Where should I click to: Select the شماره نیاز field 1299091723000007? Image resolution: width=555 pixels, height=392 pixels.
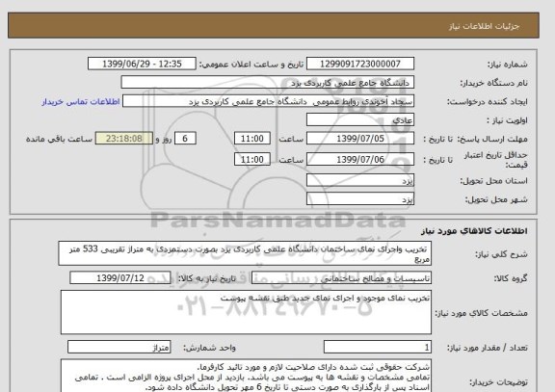click(x=360, y=64)
